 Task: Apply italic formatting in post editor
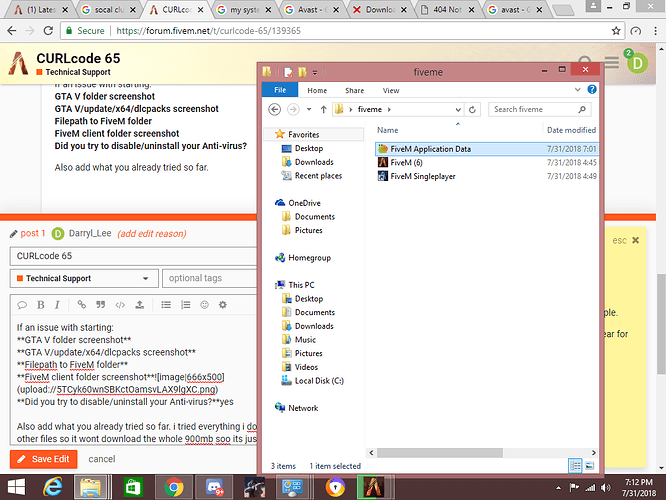tap(59, 305)
